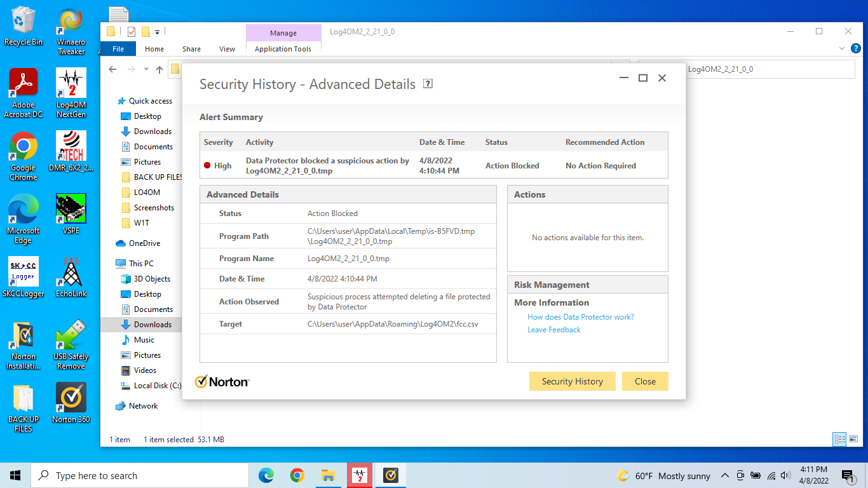
Task: Open Microsoft Edge from the taskbar
Action: (266, 475)
